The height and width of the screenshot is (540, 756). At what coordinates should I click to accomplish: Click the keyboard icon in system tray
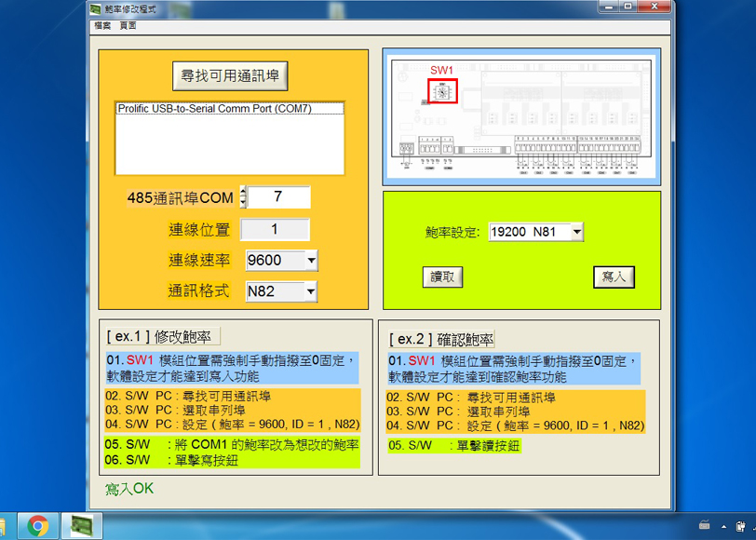click(x=705, y=526)
